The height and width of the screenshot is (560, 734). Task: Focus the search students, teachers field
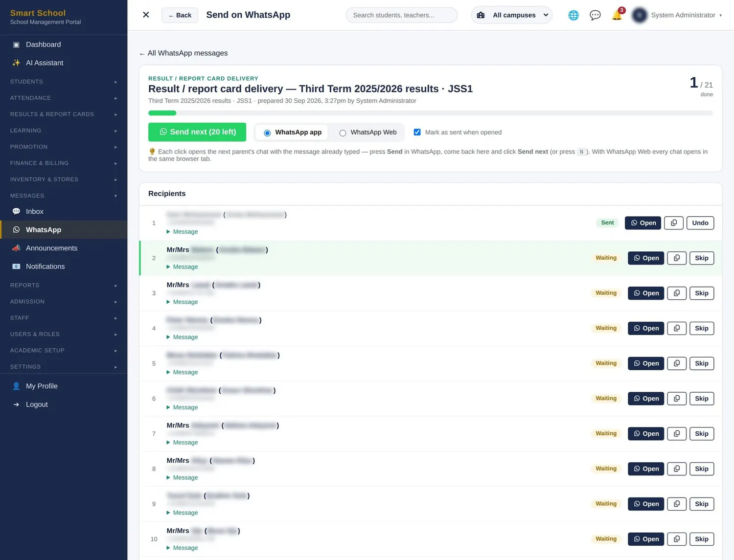(401, 15)
